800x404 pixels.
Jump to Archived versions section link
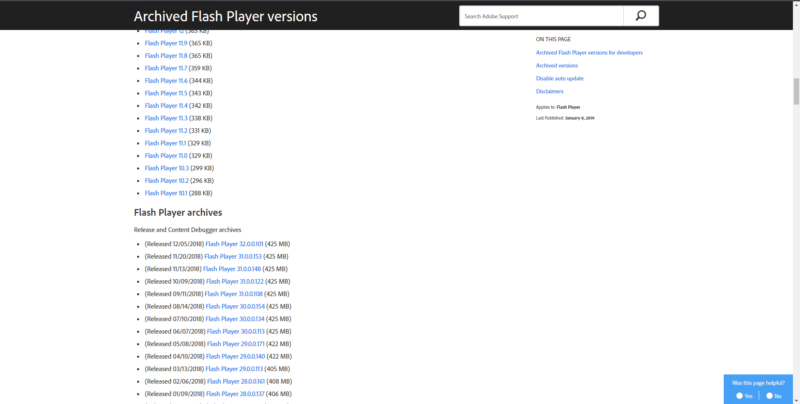557,65
